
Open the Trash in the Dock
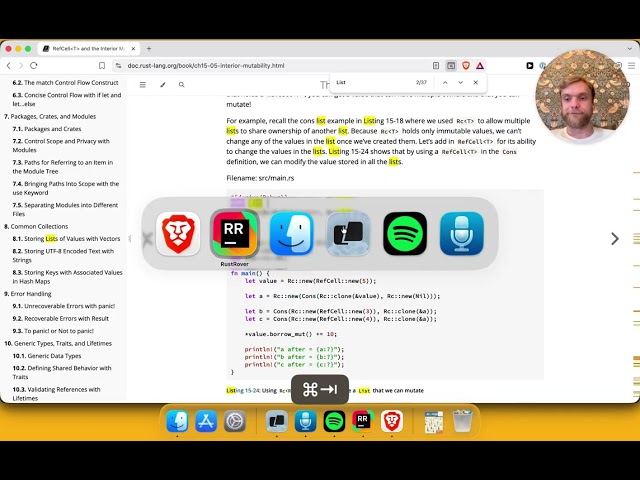click(x=462, y=421)
